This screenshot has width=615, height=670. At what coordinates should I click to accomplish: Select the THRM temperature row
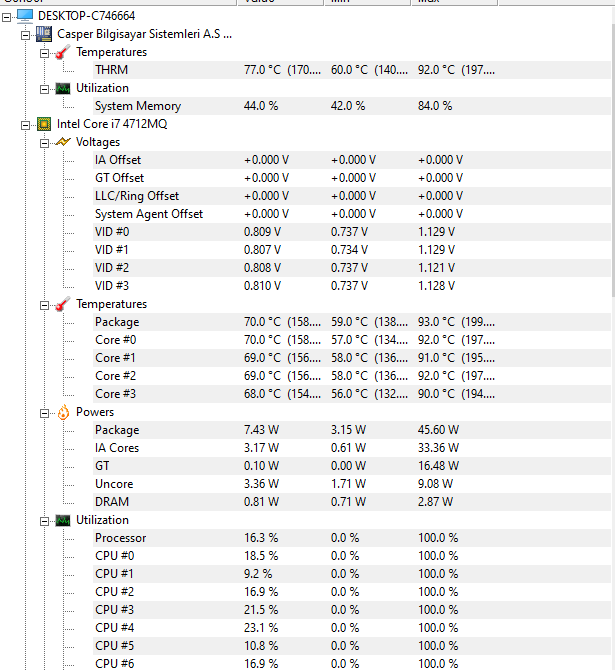[x=111, y=70]
